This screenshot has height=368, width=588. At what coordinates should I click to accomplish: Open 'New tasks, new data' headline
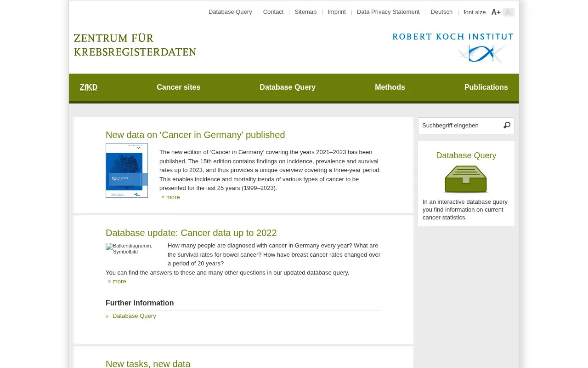pyautogui.click(x=148, y=364)
